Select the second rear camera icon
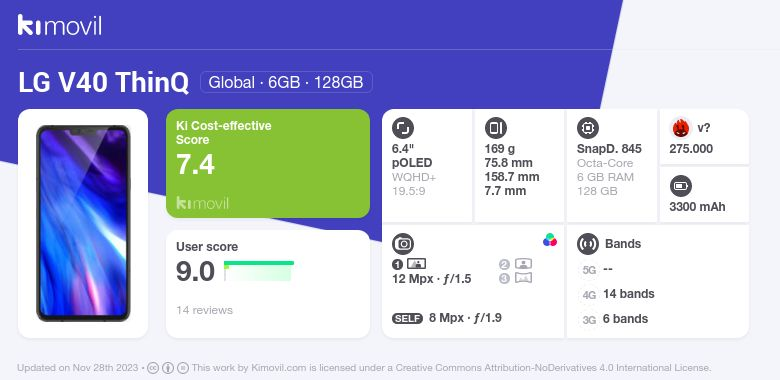780x380 pixels. click(x=523, y=264)
